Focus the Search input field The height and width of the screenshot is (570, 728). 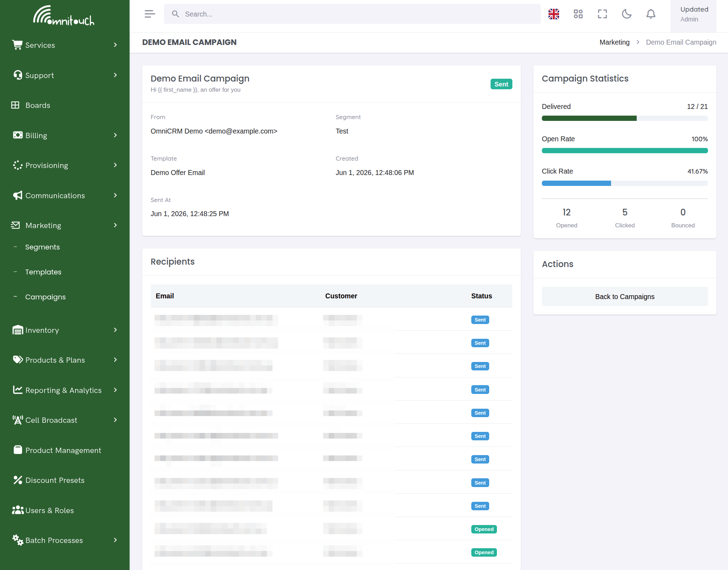(x=352, y=14)
